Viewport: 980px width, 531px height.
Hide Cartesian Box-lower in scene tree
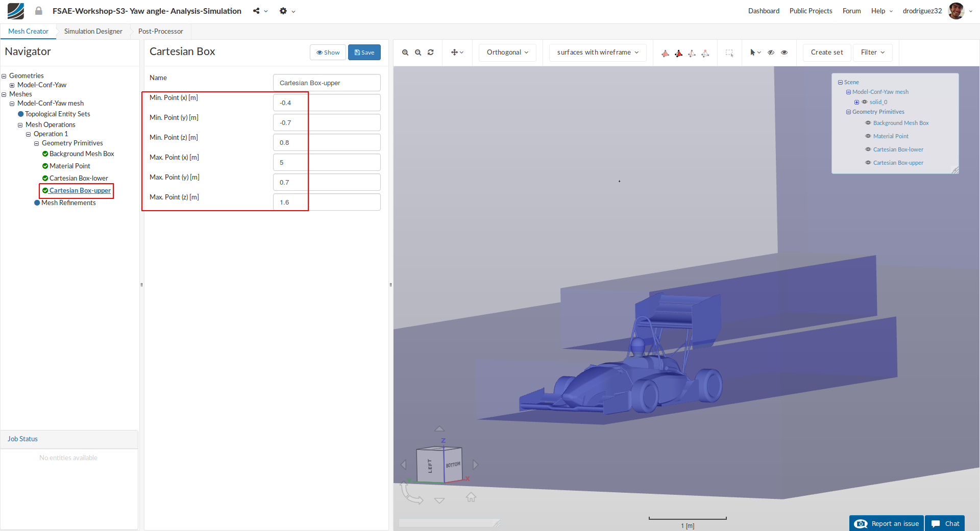point(868,149)
